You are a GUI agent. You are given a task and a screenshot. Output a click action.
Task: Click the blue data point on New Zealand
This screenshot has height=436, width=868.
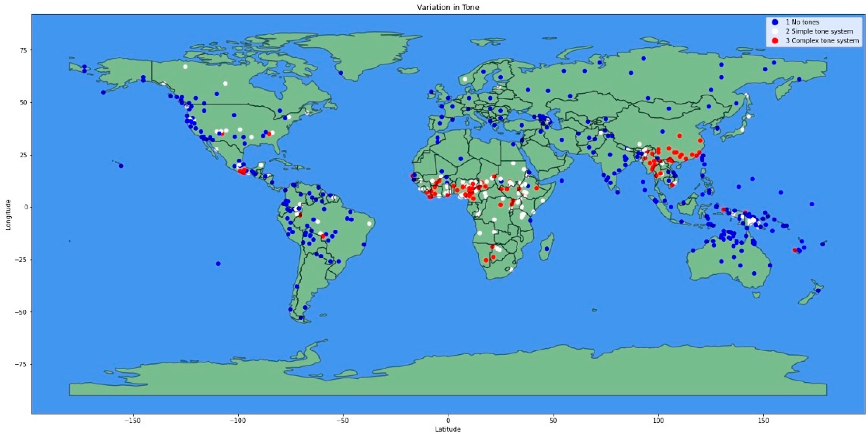[x=818, y=291]
